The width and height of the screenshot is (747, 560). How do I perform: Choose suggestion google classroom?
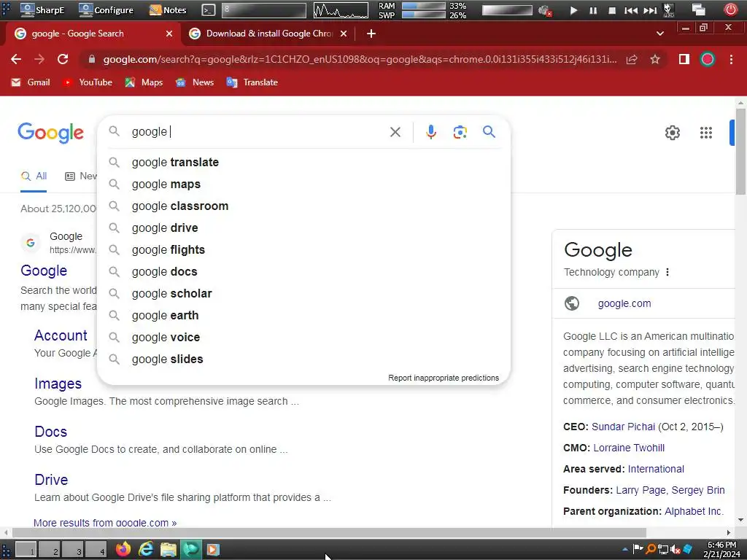[303, 206]
